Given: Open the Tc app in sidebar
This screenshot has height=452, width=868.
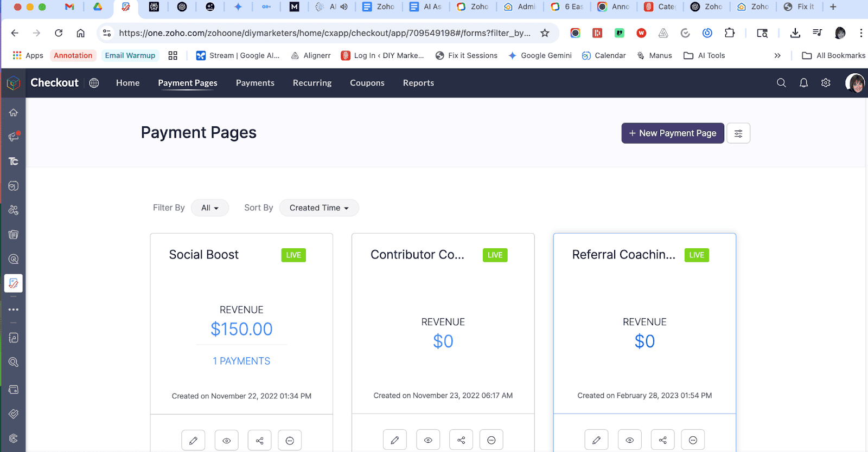Looking at the screenshot, I should point(14,162).
